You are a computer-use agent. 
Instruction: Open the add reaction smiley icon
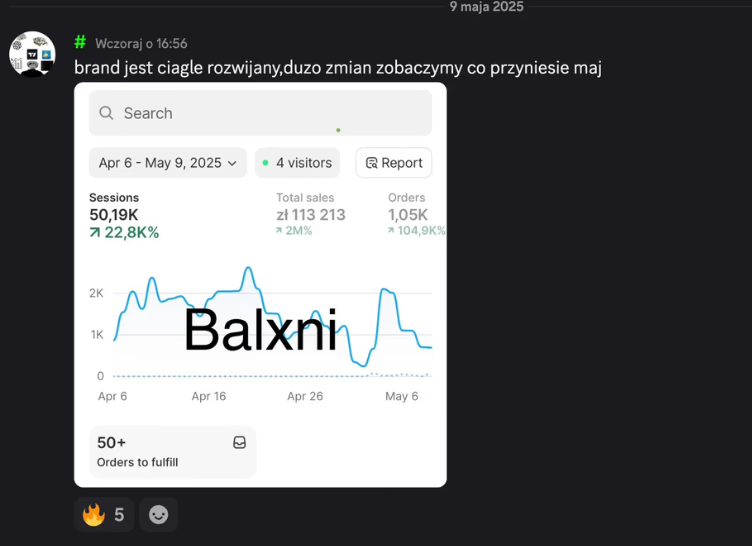click(x=158, y=515)
